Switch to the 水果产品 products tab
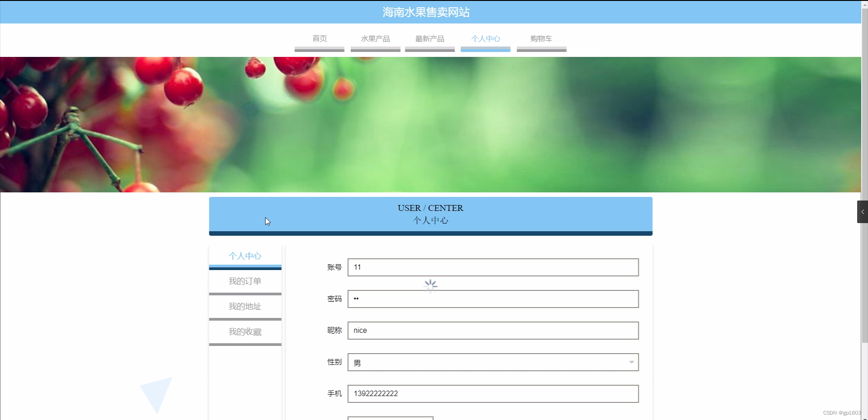This screenshot has width=868, height=420. point(375,39)
